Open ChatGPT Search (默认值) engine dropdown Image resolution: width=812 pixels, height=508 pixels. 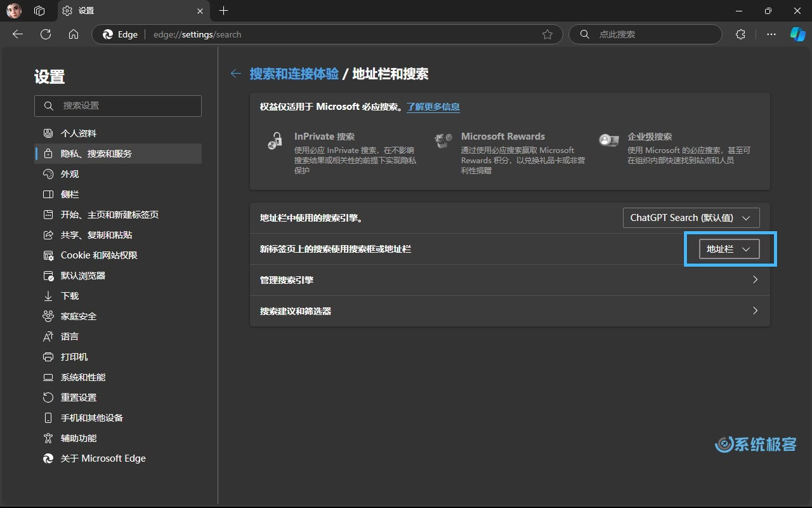pos(691,218)
